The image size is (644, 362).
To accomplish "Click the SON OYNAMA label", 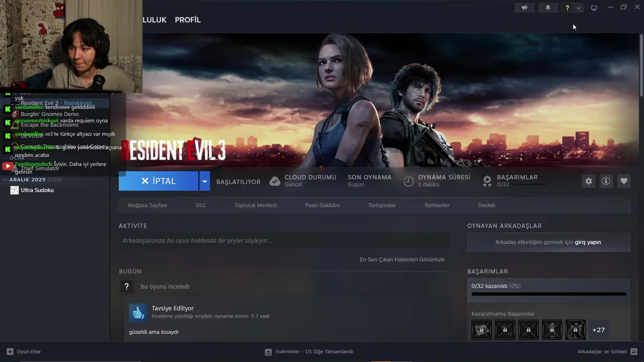I will pos(369,177).
